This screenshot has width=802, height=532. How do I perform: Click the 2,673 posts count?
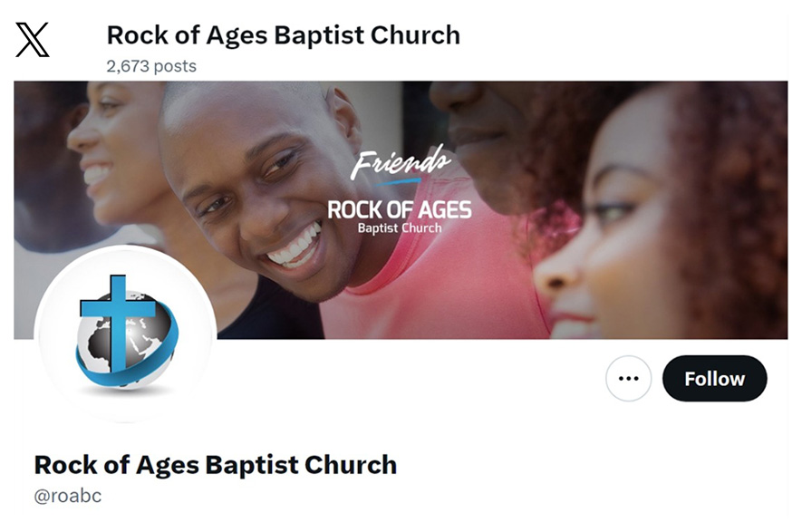[151, 66]
